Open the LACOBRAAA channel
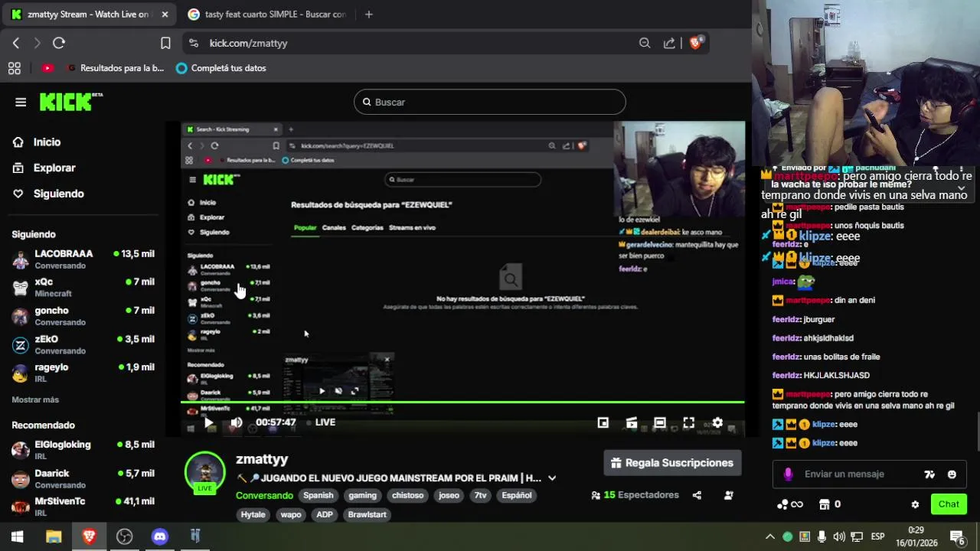Viewport: 980px width, 551px height. click(83, 259)
